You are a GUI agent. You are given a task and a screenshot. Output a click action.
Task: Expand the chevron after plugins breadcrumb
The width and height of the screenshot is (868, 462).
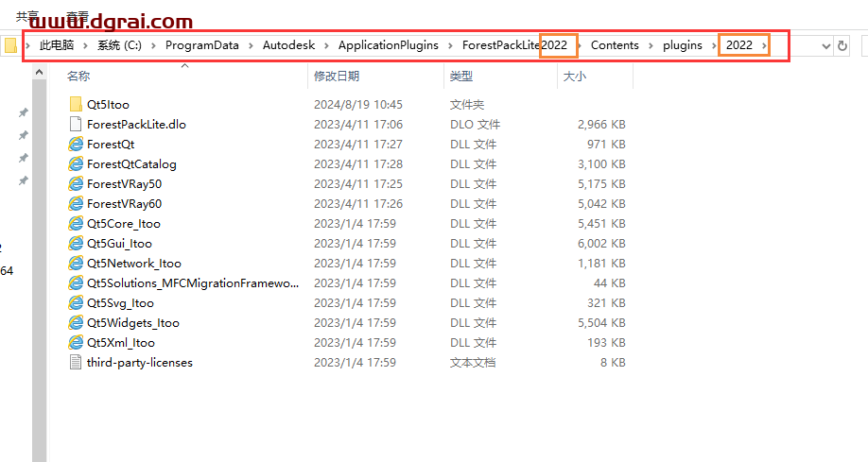click(x=710, y=45)
